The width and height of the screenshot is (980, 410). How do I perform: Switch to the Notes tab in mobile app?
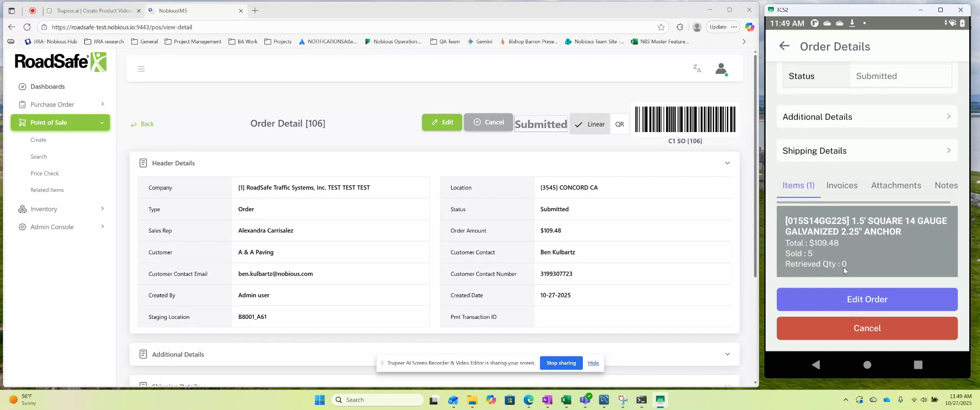tap(946, 186)
